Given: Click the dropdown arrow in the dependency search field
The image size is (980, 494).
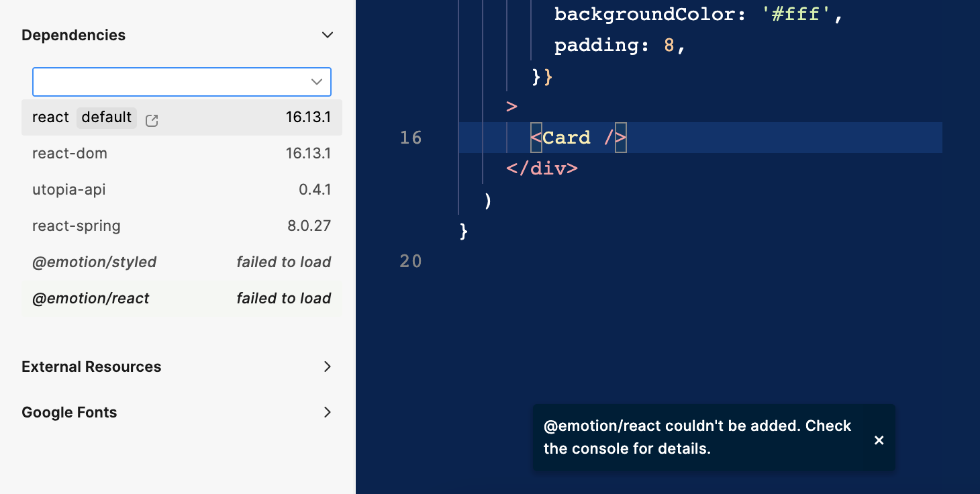Looking at the screenshot, I should tap(315, 81).
